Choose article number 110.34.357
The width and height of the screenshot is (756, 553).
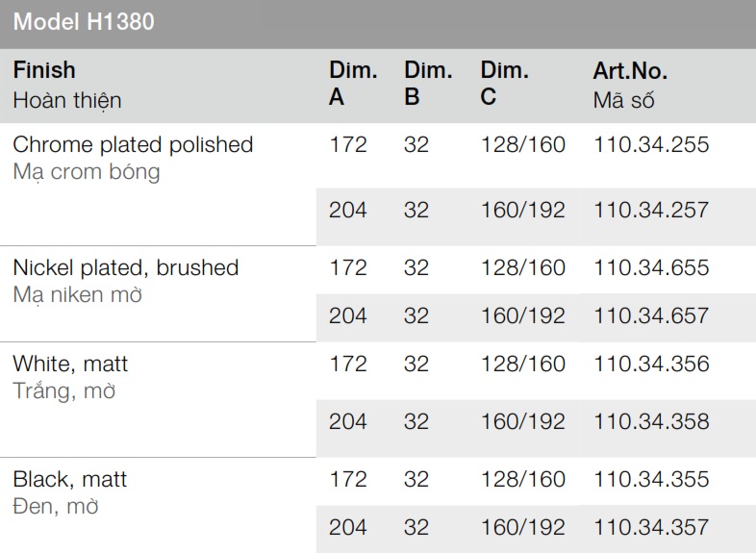click(652, 527)
